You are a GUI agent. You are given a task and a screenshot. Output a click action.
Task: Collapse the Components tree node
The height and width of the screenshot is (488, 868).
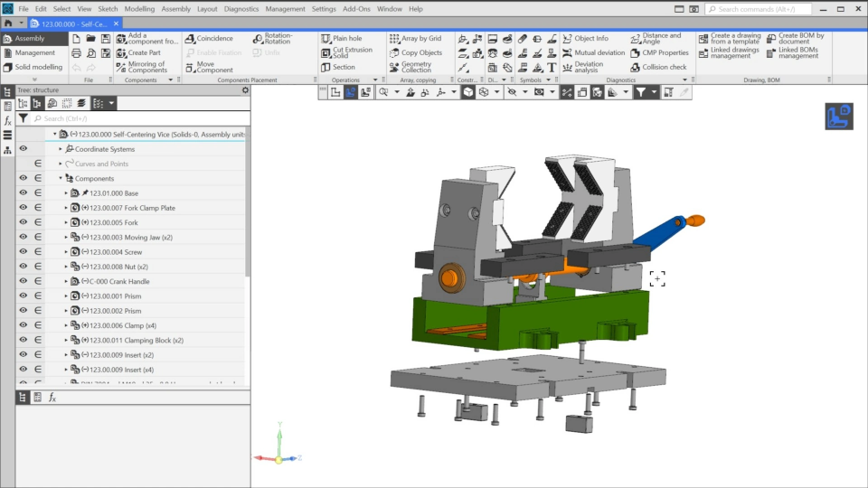[61, 179]
